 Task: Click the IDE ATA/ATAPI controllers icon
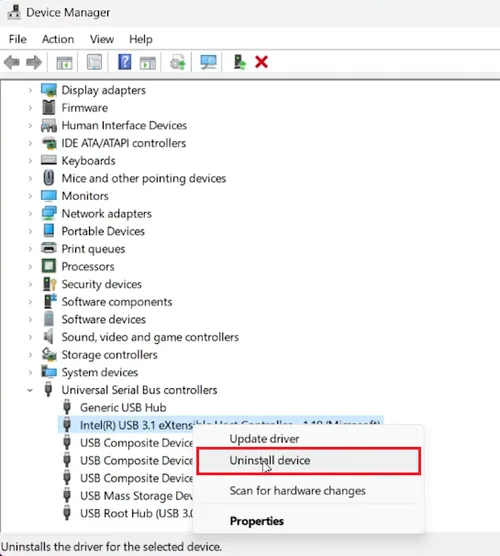tap(49, 143)
